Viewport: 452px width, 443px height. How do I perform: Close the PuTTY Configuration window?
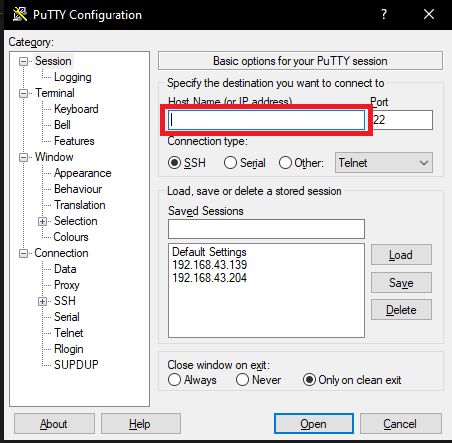pos(429,14)
